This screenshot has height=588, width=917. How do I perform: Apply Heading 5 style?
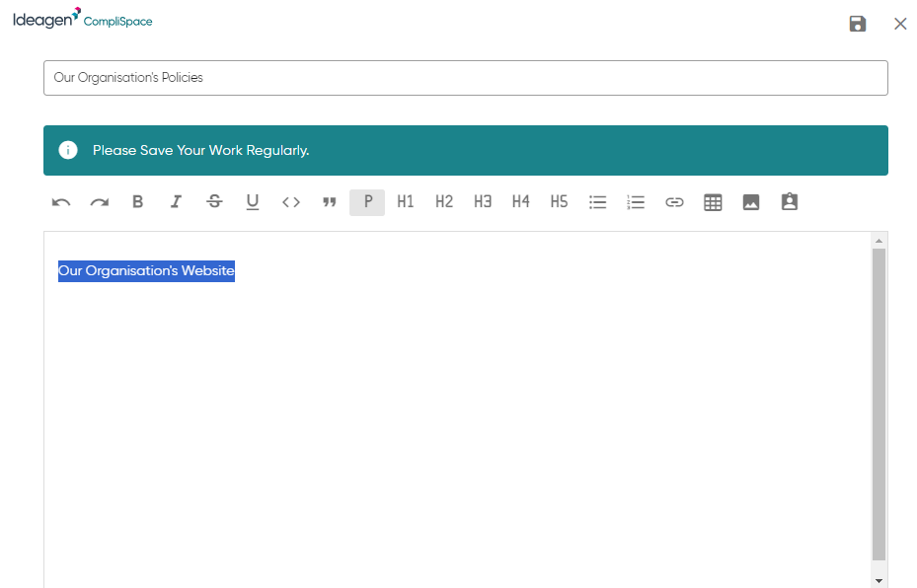click(x=559, y=202)
